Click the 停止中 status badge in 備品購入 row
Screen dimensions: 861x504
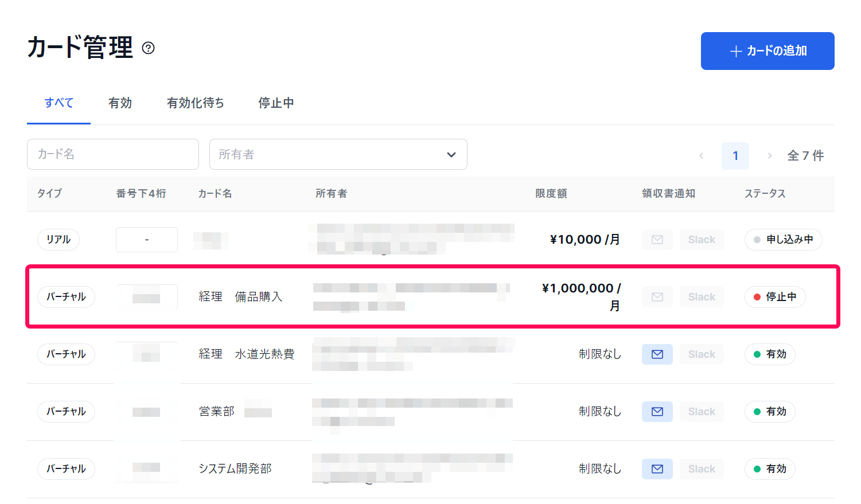[x=775, y=297]
